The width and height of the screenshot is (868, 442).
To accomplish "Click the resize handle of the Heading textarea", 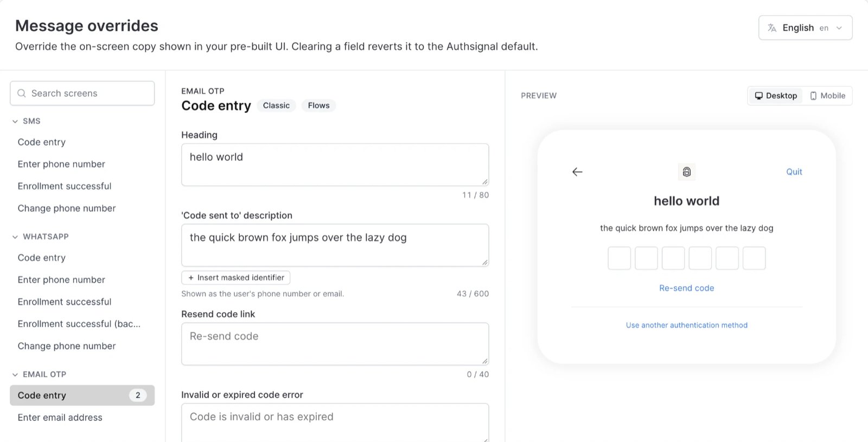I will click(485, 182).
